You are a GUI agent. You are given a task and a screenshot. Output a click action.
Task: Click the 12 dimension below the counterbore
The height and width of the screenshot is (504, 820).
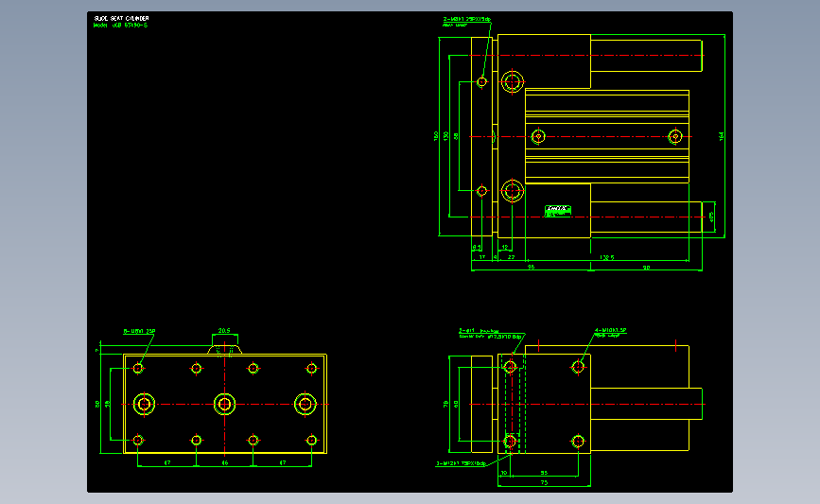pos(505,248)
